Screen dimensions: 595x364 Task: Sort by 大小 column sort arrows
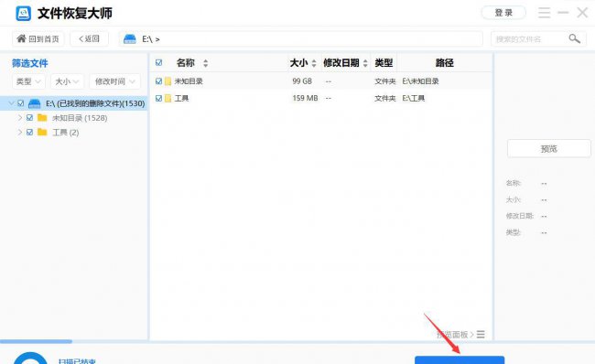(314, 63)
